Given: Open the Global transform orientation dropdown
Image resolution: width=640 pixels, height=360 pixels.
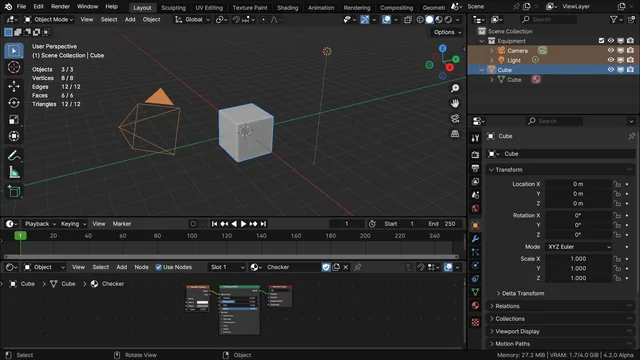Looking at the screenshot, I should (x=192, y=19).
